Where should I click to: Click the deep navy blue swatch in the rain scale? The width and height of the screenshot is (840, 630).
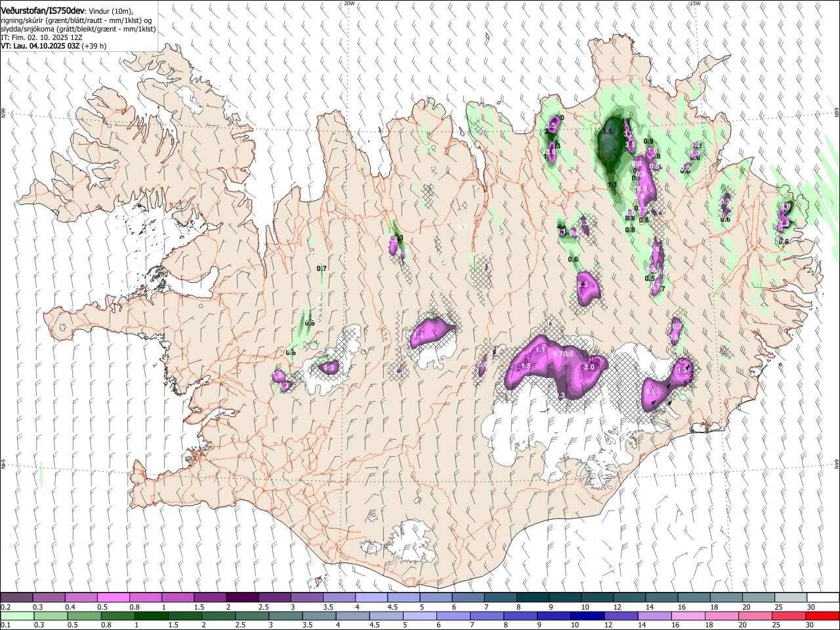click(x=587, y=616)
